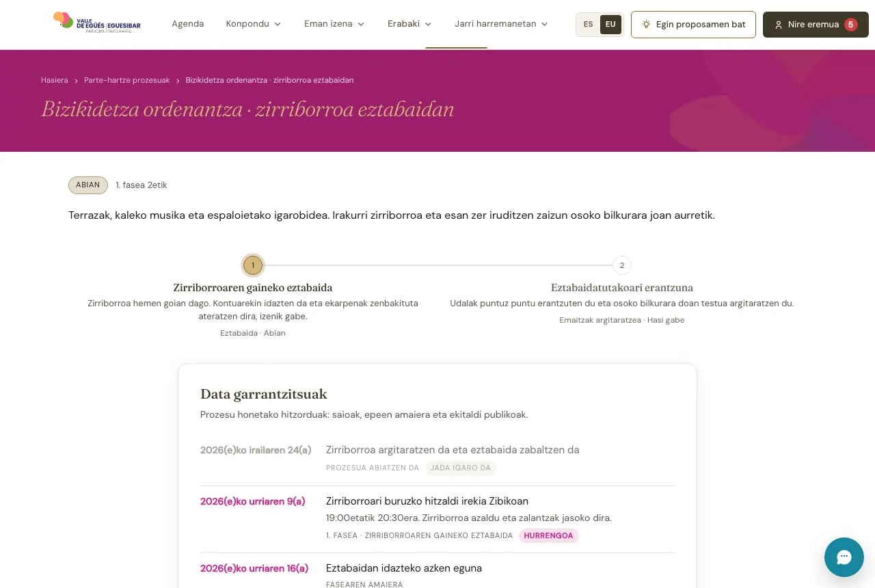This screenshot has height=588, width=875.
Task: Click 'Eztabaidatutakoari erantzuna' phase title
Action: click(622, 288)
